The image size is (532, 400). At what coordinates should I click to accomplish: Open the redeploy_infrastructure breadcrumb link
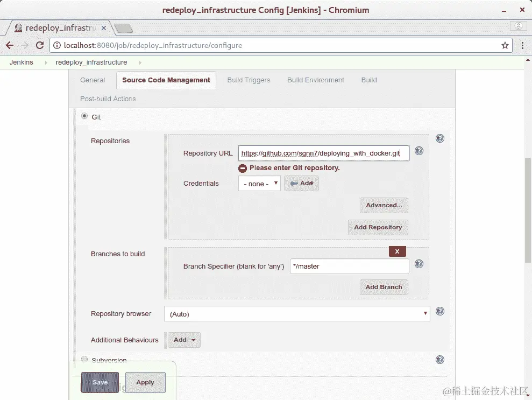91,62
